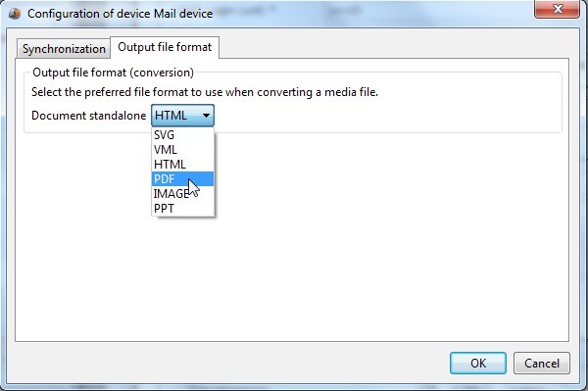
Task: Click the 'Select the preferred file format' description text
Action: coord(205,92)
